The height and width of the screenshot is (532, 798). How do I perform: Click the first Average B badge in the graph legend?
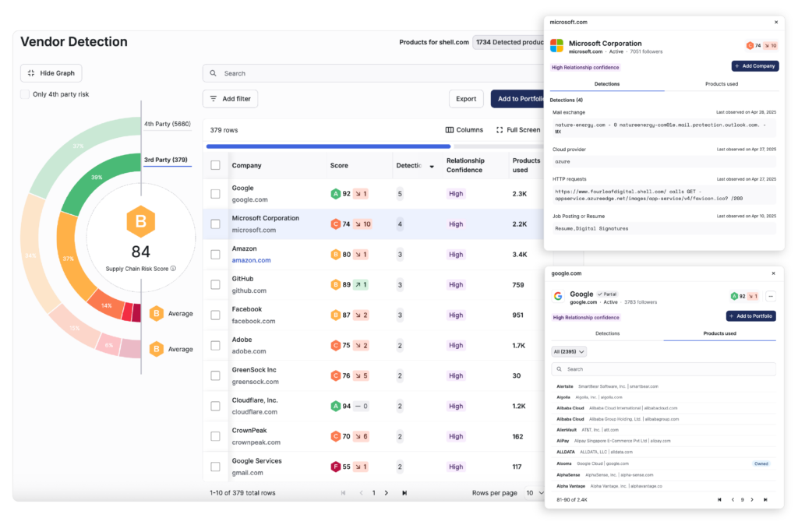156,313
